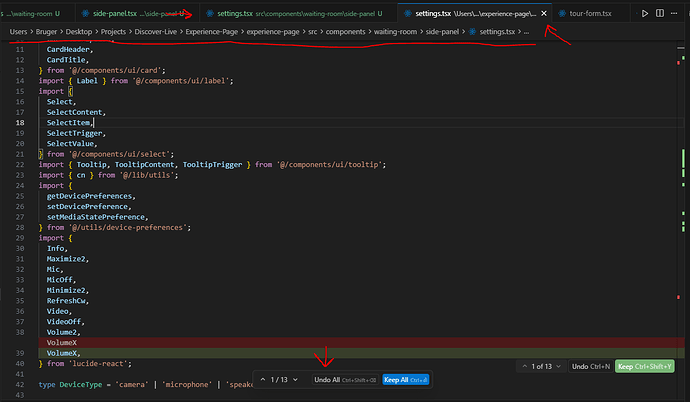Click the Undo All button
Viewport: 690px width, 402px height.
point(345,380)
